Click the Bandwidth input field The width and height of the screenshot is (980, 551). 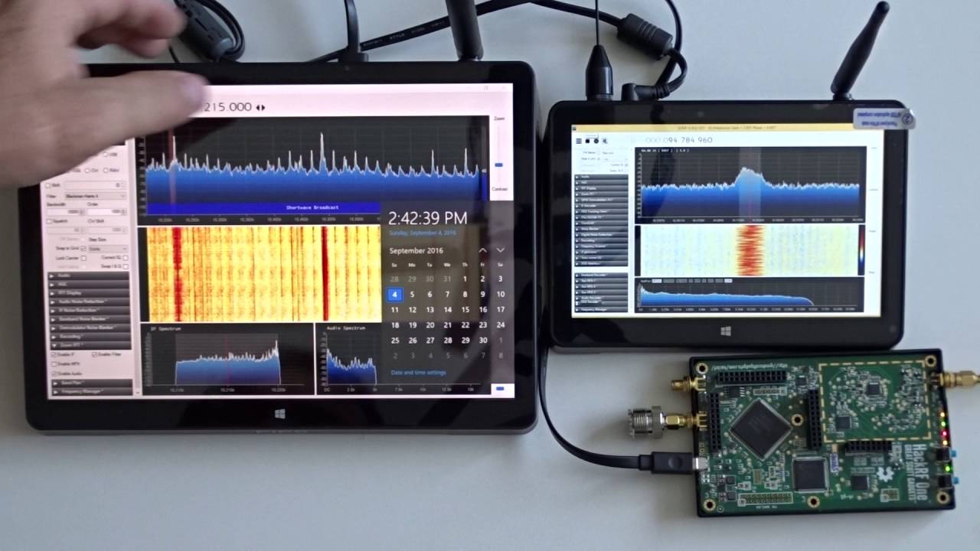pyautogui.click(x=67, y=211)
